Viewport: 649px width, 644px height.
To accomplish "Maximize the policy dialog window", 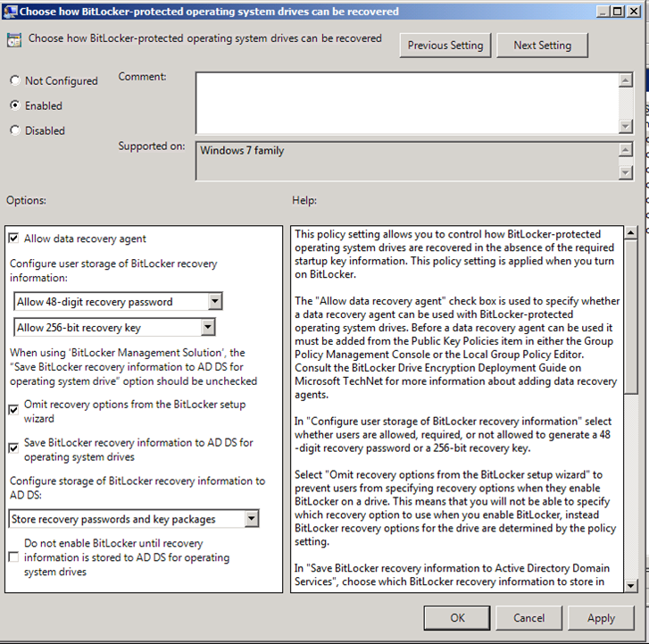I will tap(618, 12).
